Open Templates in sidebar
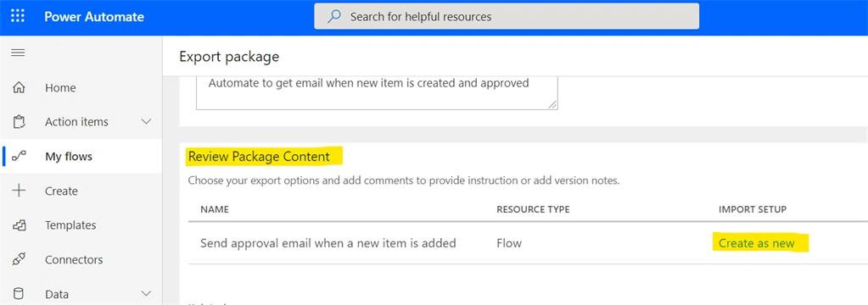The image size is (868, 305). click(x=70, y=225)
